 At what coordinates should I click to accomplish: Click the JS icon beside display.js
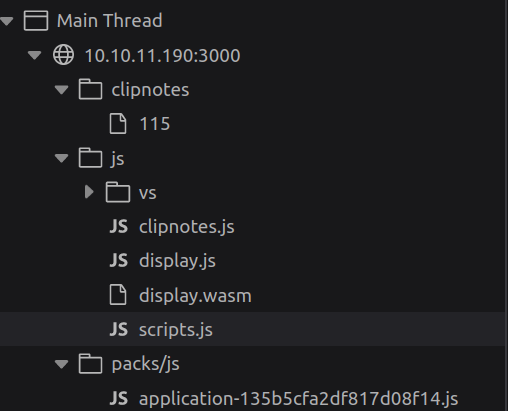pyautogui.click(x=119, y=261)
